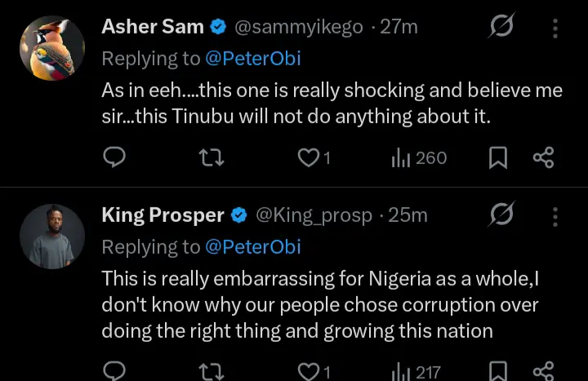The height and width of the screenshot is (381, 588).
Task: Open @PeterObi link in Asher Sam's reply
Action: [253, 58]
